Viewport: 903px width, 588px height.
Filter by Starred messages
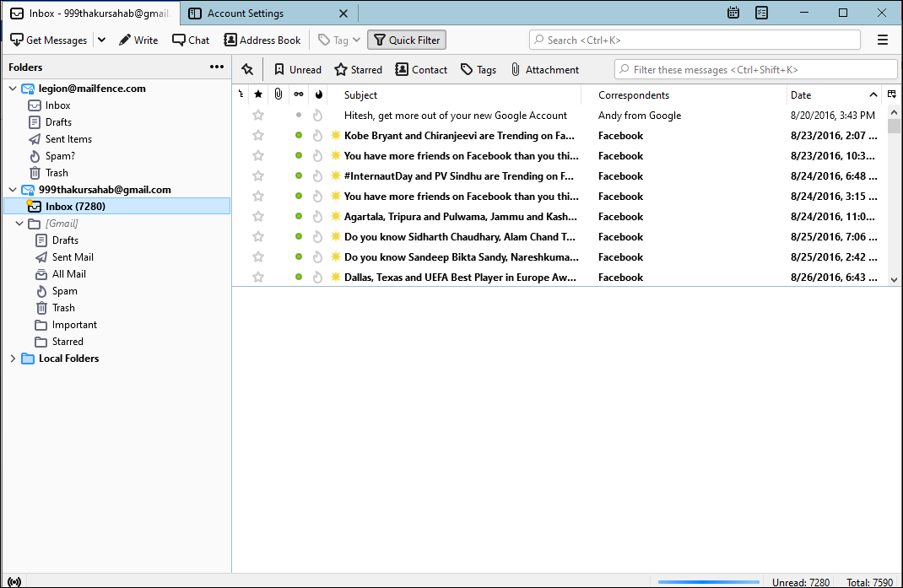point(358,70)
